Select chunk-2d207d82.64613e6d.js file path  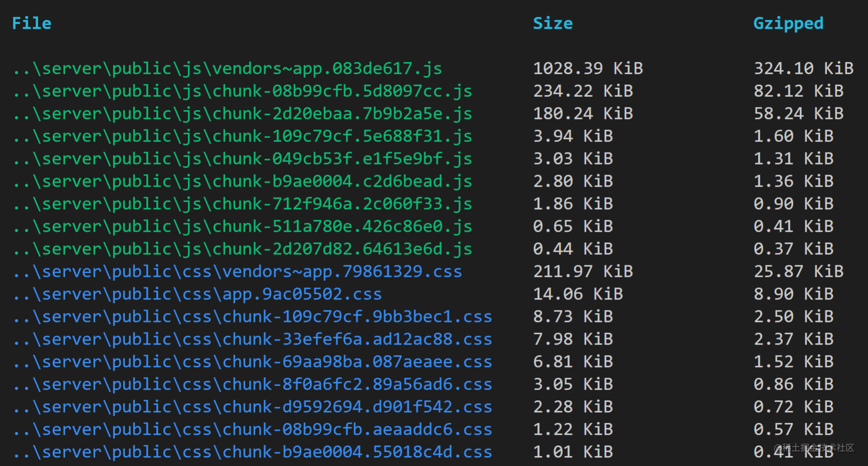(x=243, y=249)
